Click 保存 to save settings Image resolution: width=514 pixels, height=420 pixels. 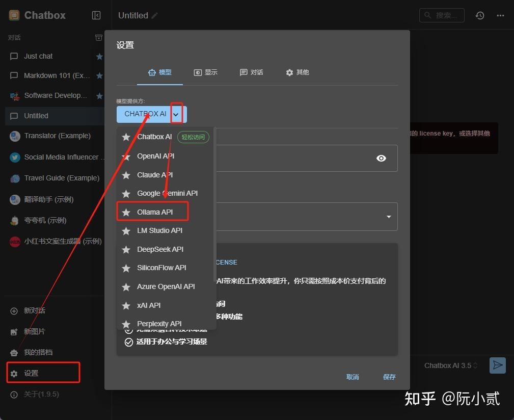[x=389, y=377]
